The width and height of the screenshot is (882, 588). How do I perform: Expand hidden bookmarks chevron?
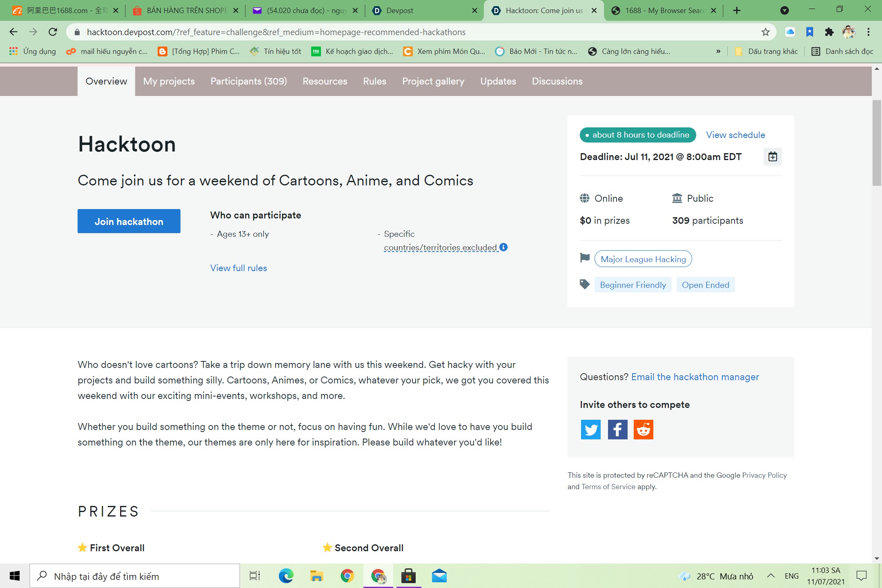[718, 51]
